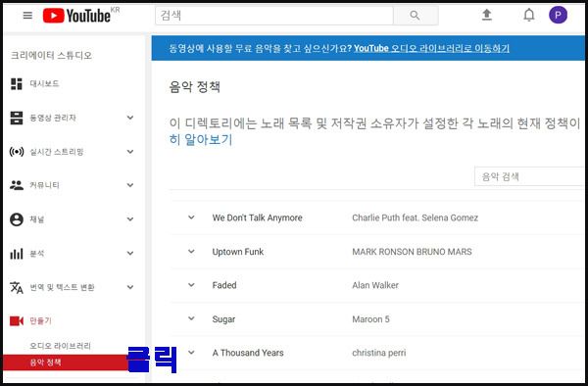Click the 커뮤니티 people icon
The image size is (588, 386).
[x=16, y=185]
